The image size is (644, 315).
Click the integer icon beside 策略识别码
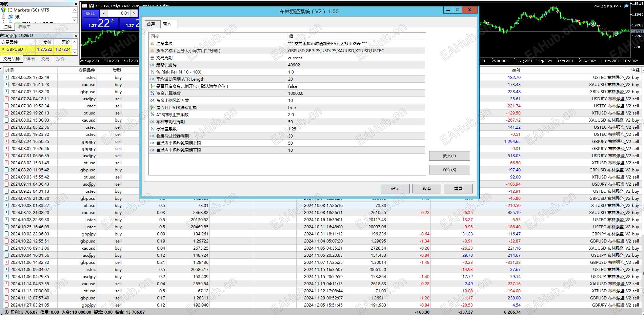click(152, 65)
